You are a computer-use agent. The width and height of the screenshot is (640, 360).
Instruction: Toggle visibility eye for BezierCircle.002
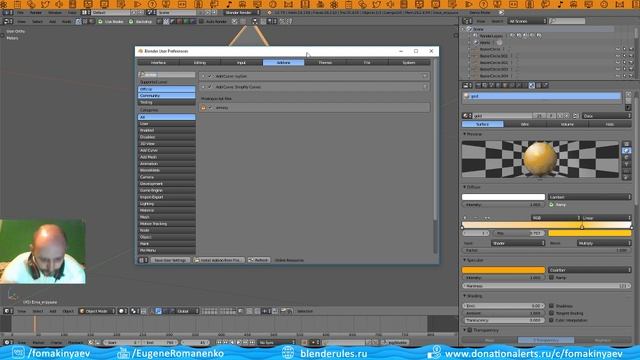[x=618, y=62]
